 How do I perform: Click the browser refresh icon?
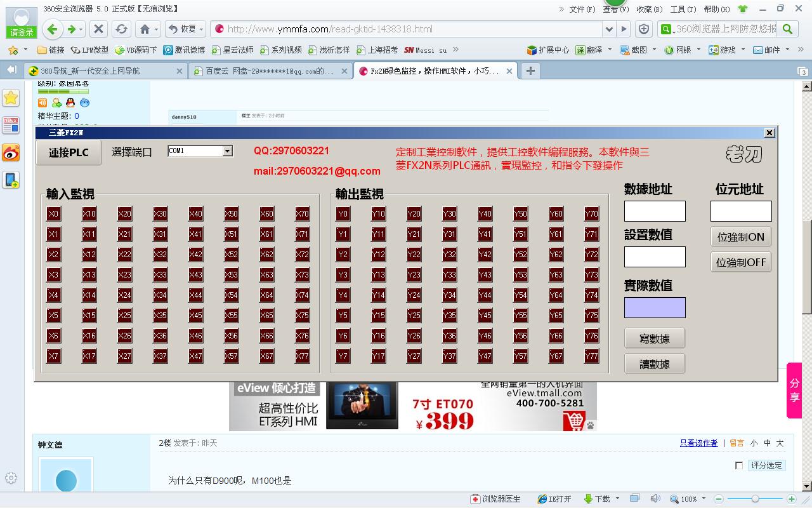click(121, 29)
